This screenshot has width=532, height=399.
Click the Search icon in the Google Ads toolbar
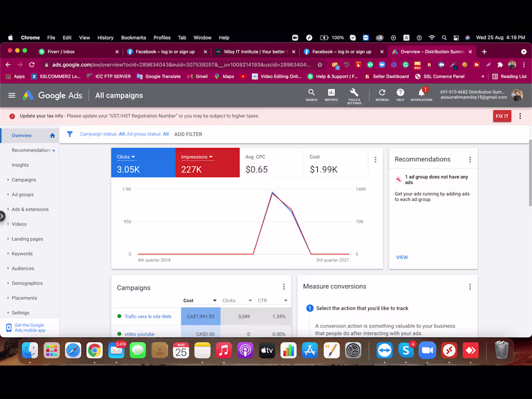pos(311,93)
